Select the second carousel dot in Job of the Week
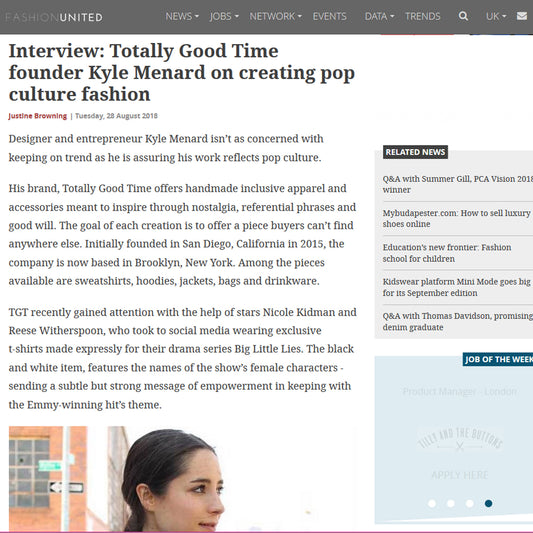The image size is (533, 533). pyautogui.click(x=451, y=503)
